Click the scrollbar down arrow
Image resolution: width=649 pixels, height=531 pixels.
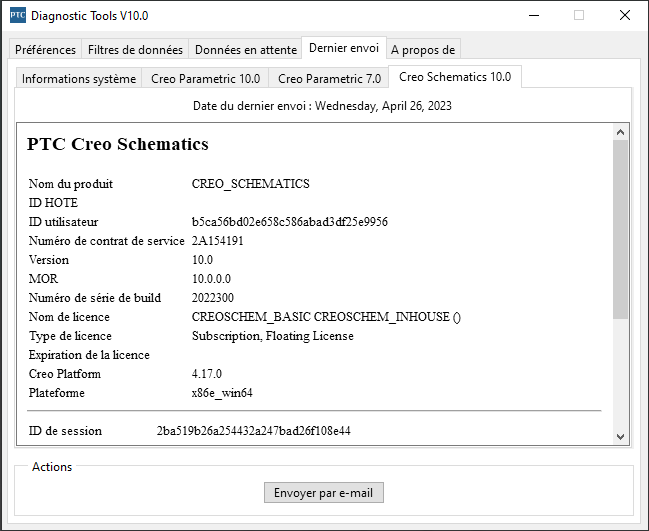[620, 437]
